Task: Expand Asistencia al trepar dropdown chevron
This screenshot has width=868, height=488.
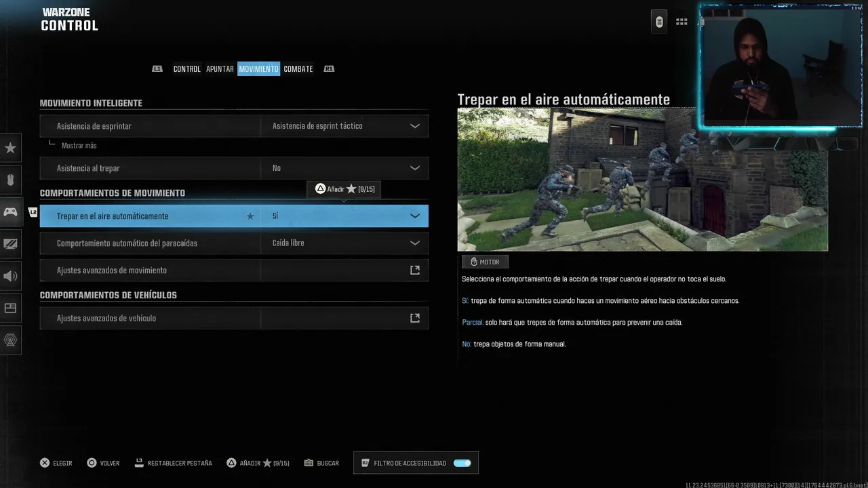Action: [x=415, y=168]
